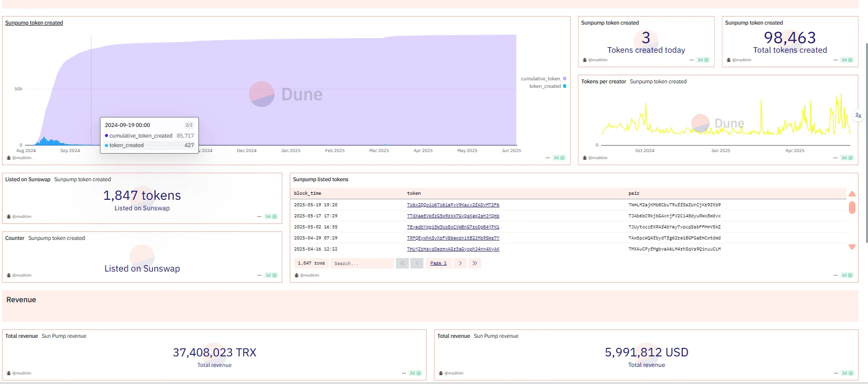868x384 pixels.
Task: Open the underlined Sunpump token created chart title
Action: pos(34,23)
